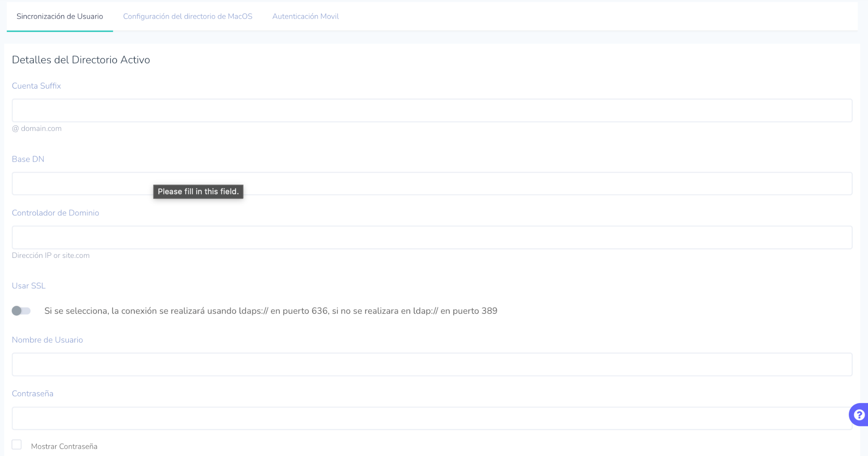Click the SSL ldaps port description text
Viewport: 868px width, 456px height.
pyautogui.click(x=270, y=311)
